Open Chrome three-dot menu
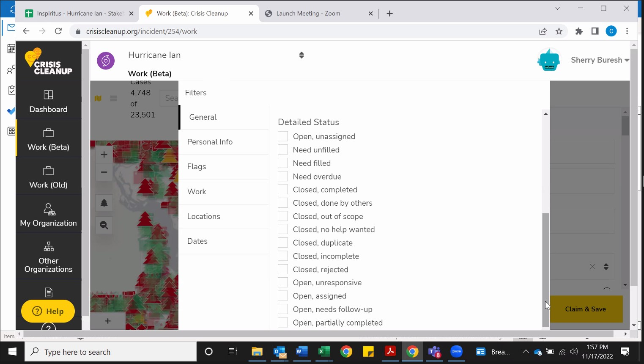Viewport: 644px width, 364px height. [x=627, y=31]
